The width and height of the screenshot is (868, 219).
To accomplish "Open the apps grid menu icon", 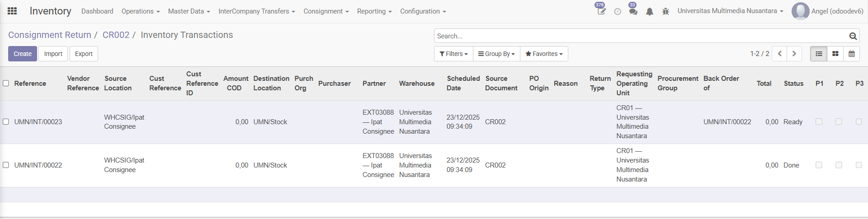I will click(12, 11).
